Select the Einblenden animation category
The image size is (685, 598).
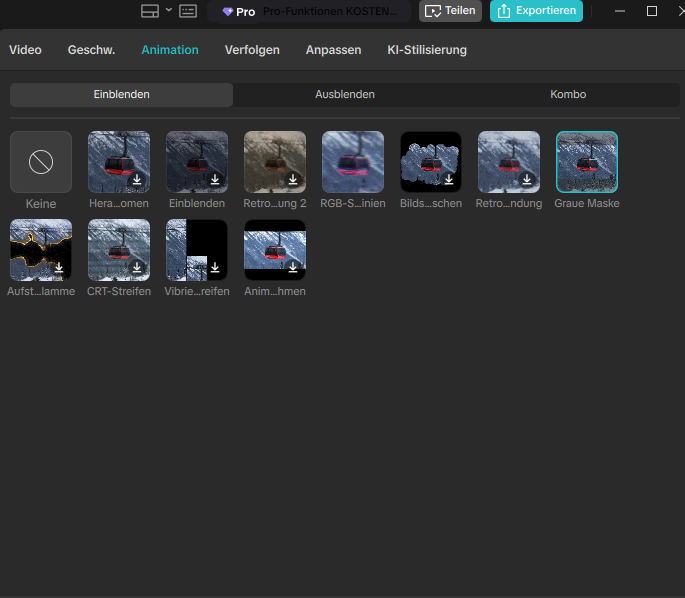(121, 94)
